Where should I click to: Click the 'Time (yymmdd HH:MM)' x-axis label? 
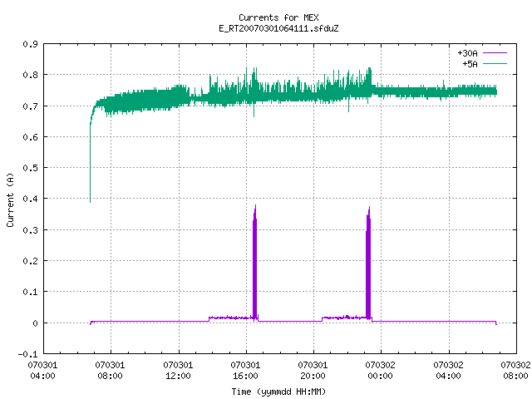278,392
